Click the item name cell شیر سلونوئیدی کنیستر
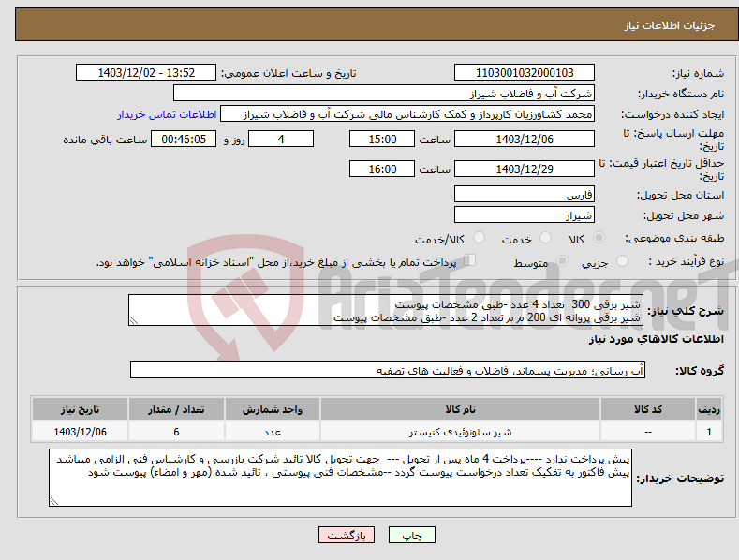This screenshot has width=739, height=560. (461, 432)
